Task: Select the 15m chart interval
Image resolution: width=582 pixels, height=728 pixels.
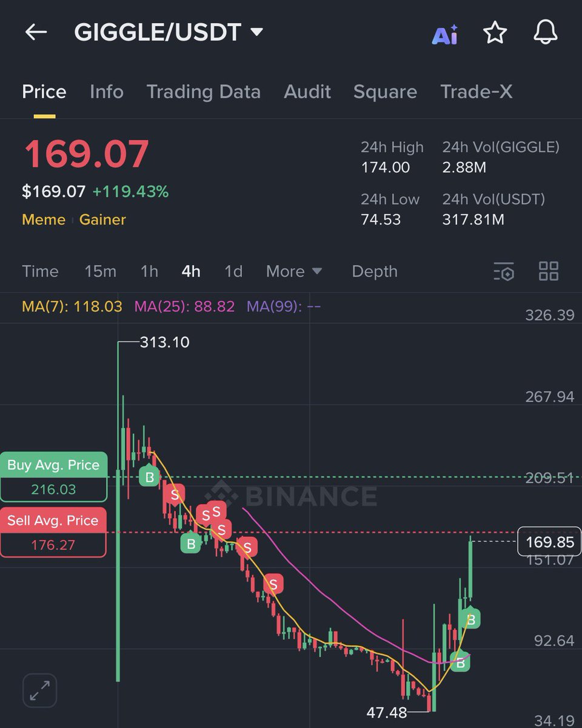Action: point(100,271)
